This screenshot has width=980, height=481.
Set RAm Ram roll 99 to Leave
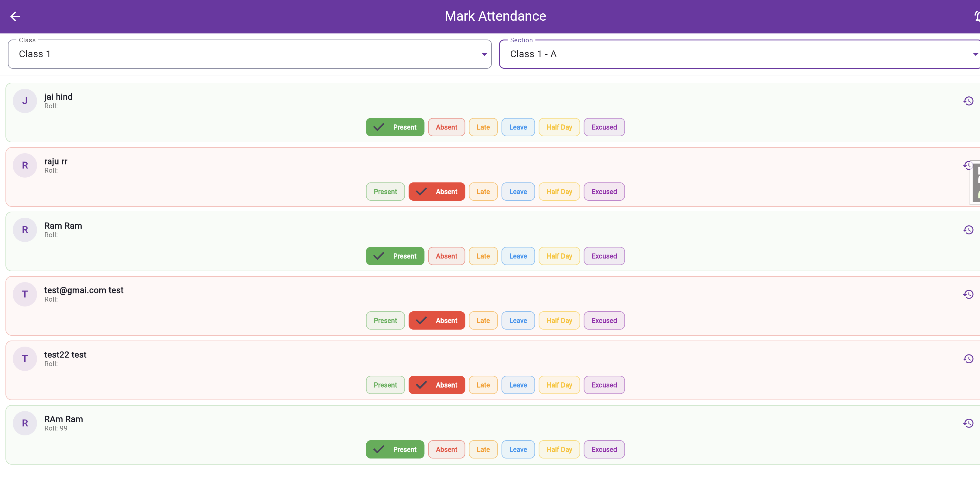pyautogui.click(x=518, y=449)
